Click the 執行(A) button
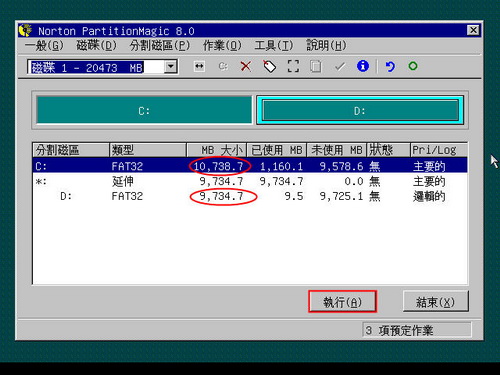 click(342, 302)
